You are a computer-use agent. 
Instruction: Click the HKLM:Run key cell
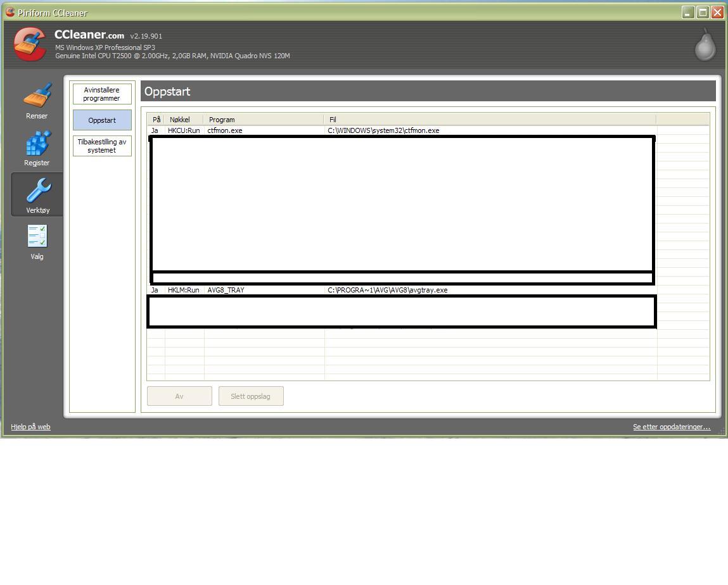pos(183,290)
